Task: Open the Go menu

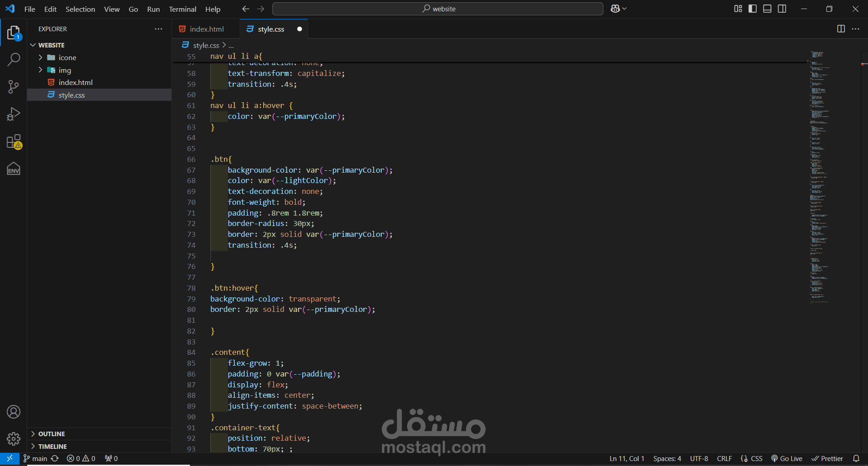Action: point(133,9)
